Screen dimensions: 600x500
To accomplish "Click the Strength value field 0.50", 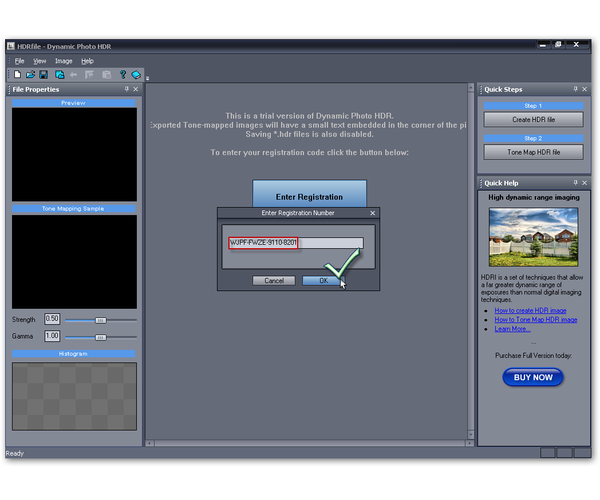I will [x=52, y=319].
